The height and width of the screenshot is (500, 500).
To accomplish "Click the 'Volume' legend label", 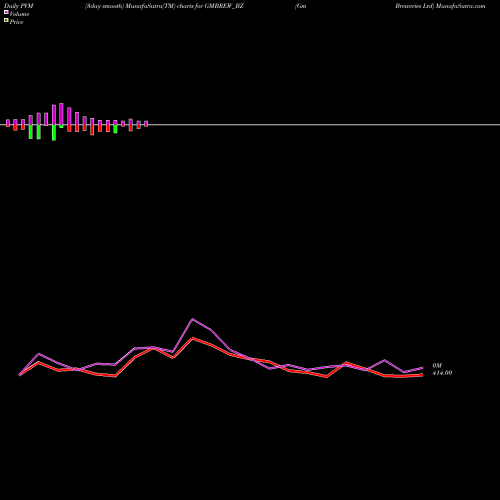I will [19, 14].
